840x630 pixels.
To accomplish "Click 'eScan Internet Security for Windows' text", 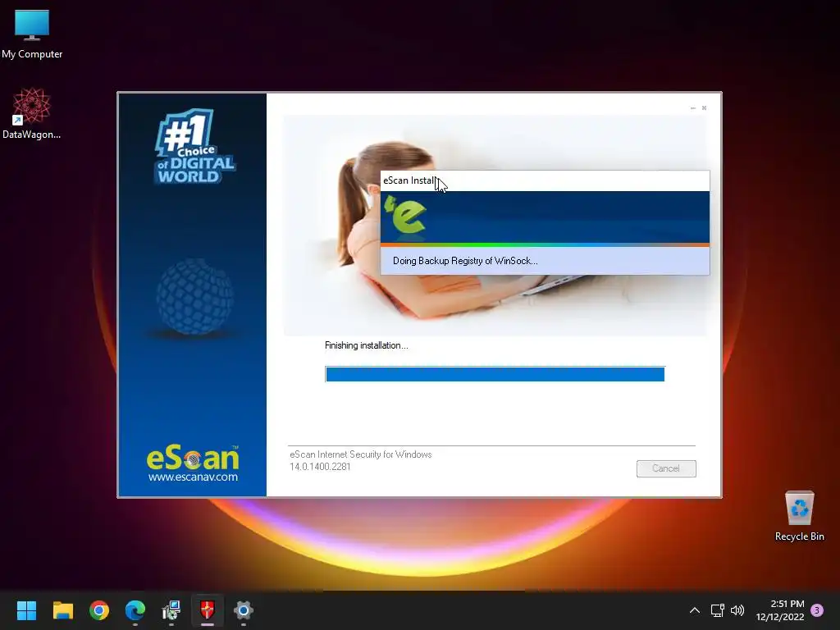I will click(361, 454).
